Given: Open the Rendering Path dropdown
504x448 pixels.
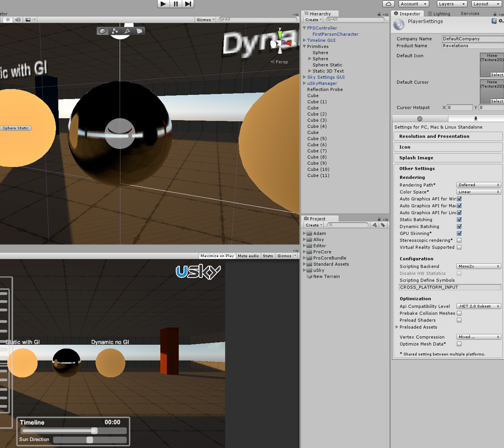Looking at the screenshot, I should [x=478, y=185].
